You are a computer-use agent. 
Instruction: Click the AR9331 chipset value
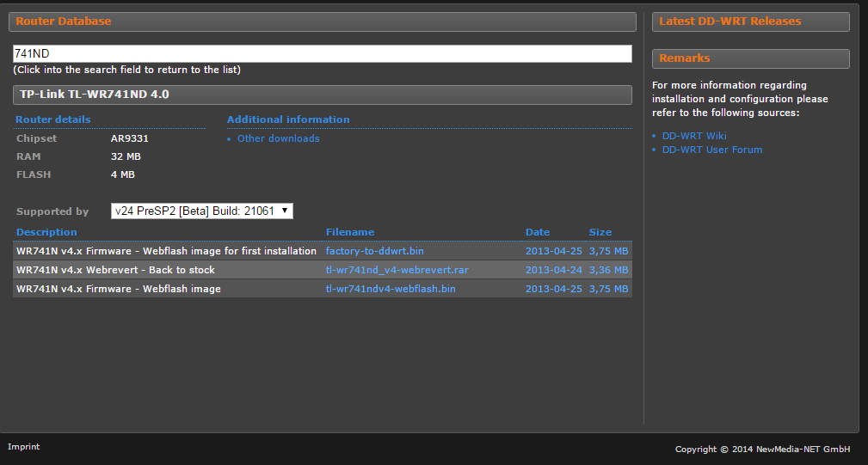tap(130, 138)
